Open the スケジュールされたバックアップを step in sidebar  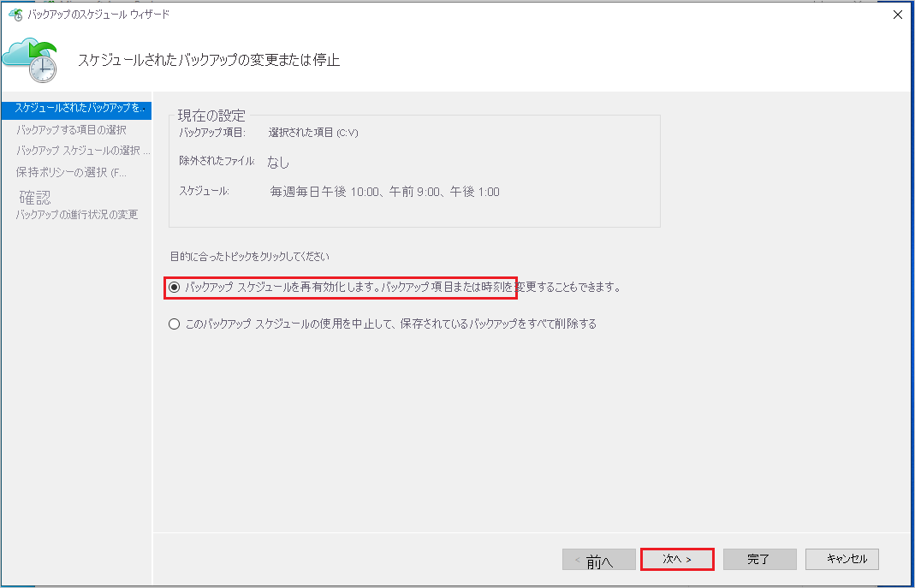[x=76, y=109]
